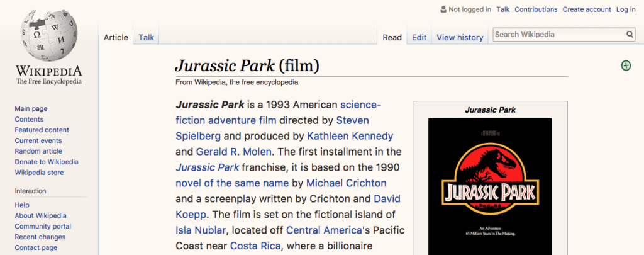Click the Wikipedia globe logo

tap(48, 33)
